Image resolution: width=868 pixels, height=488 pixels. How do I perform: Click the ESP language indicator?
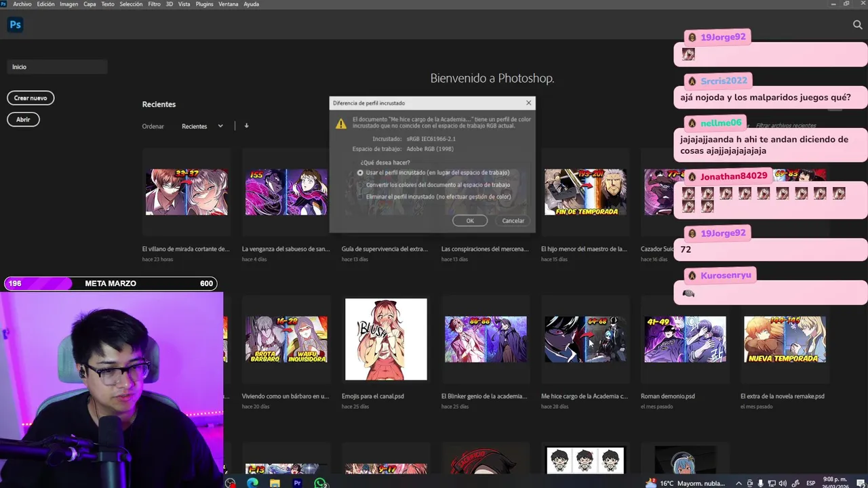coord(810,483)
